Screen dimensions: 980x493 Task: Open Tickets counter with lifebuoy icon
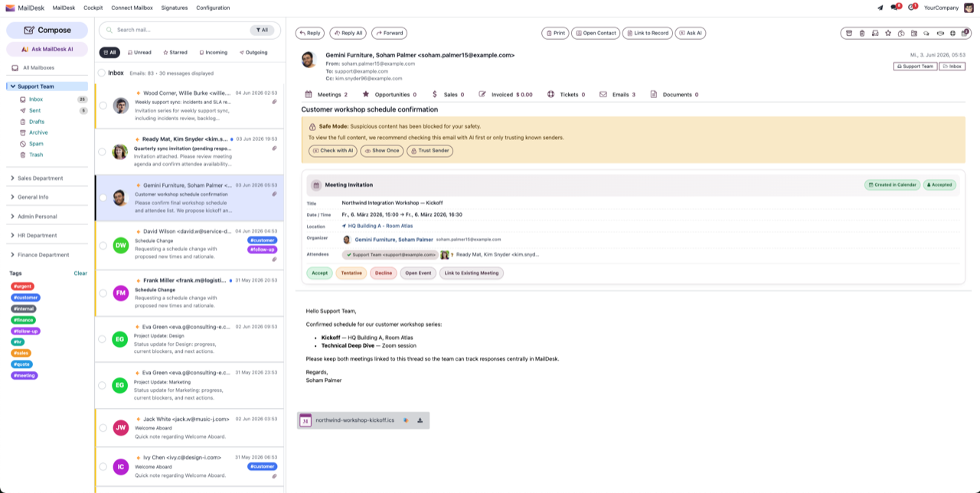566,94
